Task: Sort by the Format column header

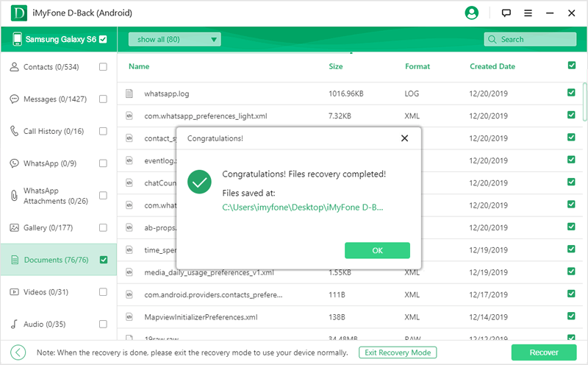Action: [417, 66]
